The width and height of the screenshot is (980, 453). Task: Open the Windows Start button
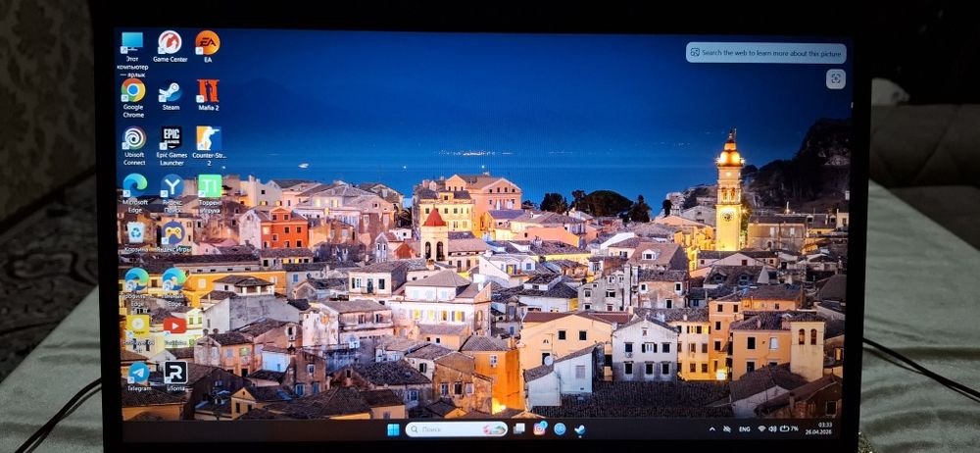click(393, 429)
